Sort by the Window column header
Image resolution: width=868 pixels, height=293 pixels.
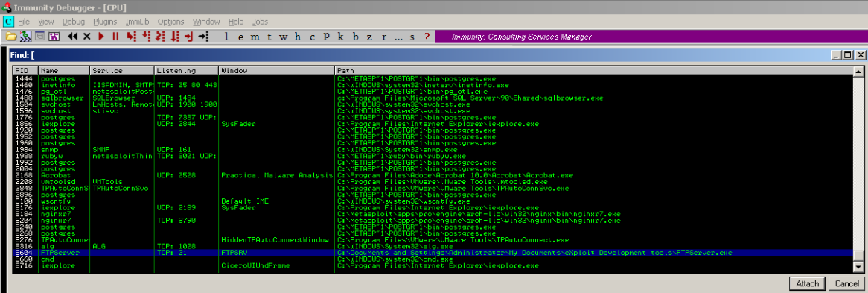[277, 71]
